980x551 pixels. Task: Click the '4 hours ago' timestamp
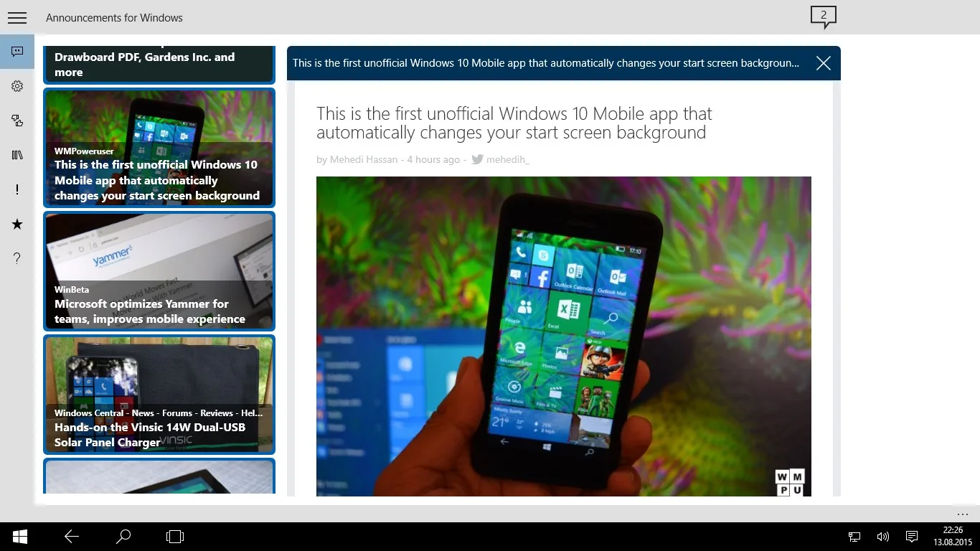point(433,159)
